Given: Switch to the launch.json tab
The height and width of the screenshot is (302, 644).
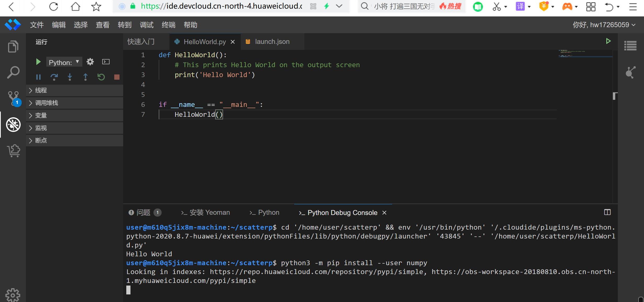Looking at the screenshot, I should pyautogui.click(x=272, y=42).
